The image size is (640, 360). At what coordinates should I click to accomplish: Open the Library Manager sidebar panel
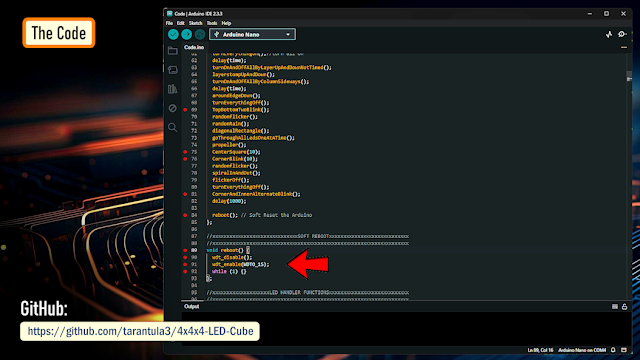point(173,89)
